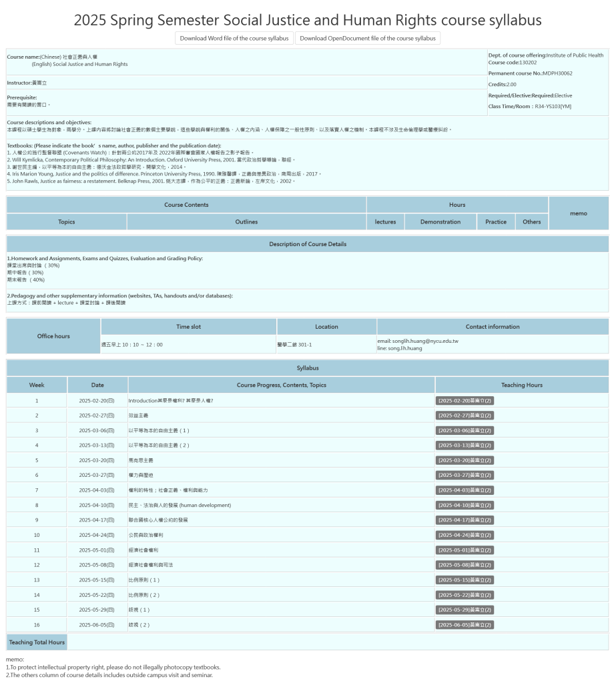Click the Teaching Total Hours label
The width and height of the screenshot is (616, 683).
click(x=37, y=642)
